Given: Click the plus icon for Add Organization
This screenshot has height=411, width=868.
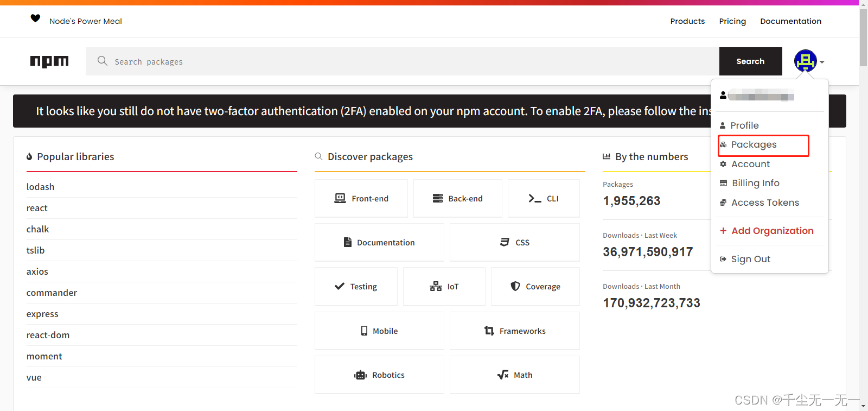Looking at the screenshot, I should tap(723, 231).
